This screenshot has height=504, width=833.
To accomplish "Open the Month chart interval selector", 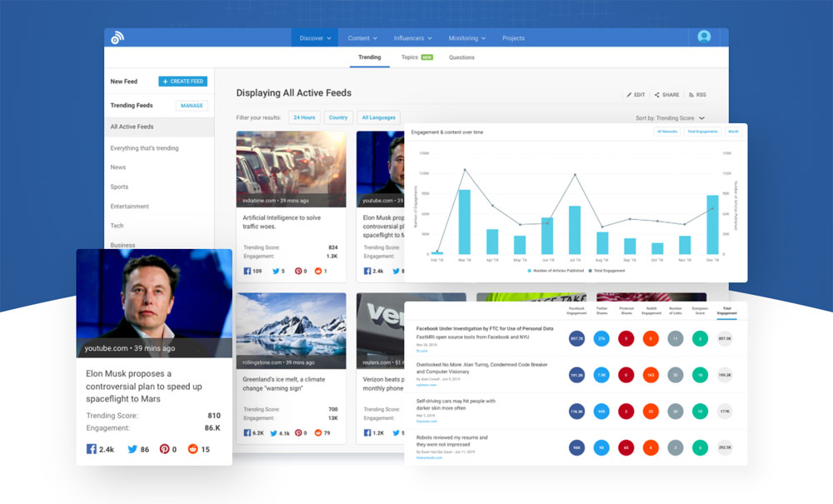I will (x=733, y=131).
